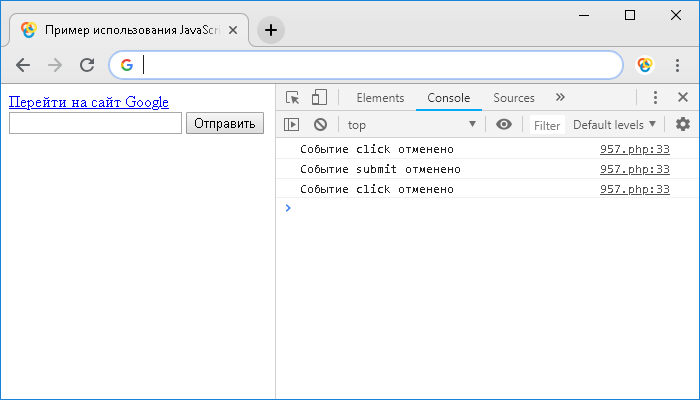
Task: Close the browser window
Action: coord(676,15)
